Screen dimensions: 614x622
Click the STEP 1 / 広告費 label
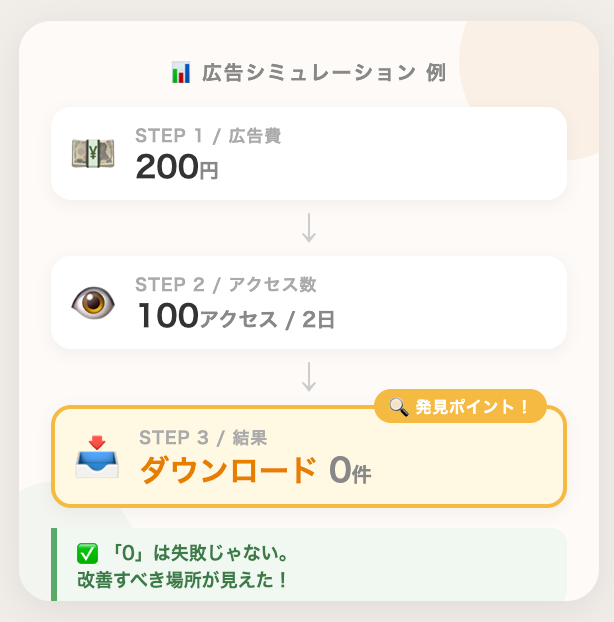pos(208,136)
